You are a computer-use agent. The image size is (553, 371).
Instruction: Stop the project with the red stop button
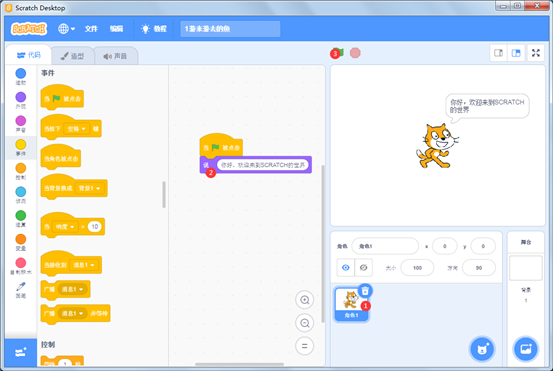coord(355,53)
